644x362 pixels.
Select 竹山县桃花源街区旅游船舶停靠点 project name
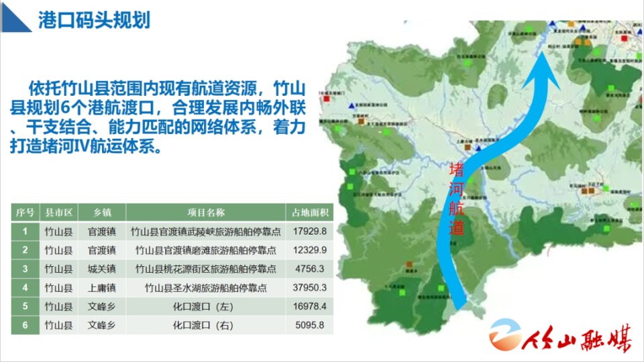(x=206, y=269)
